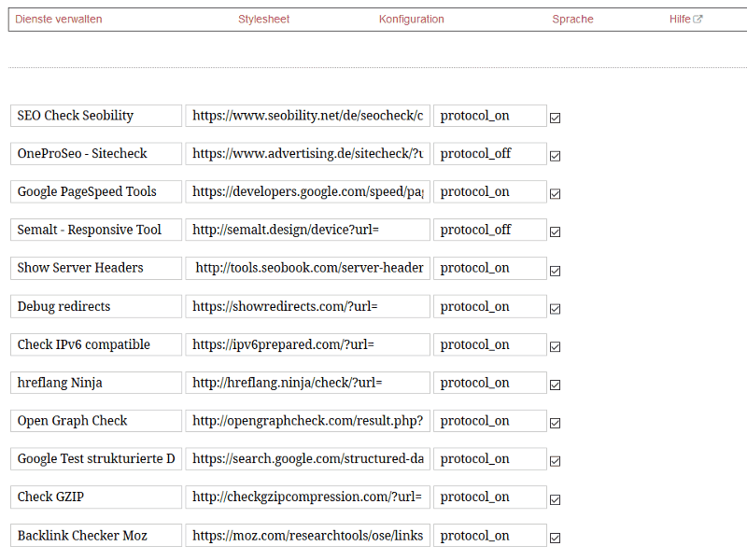Uncheck the Open Graph Check checkbox
Viewport: 747px width, 560px height.
tap(555, 423)
